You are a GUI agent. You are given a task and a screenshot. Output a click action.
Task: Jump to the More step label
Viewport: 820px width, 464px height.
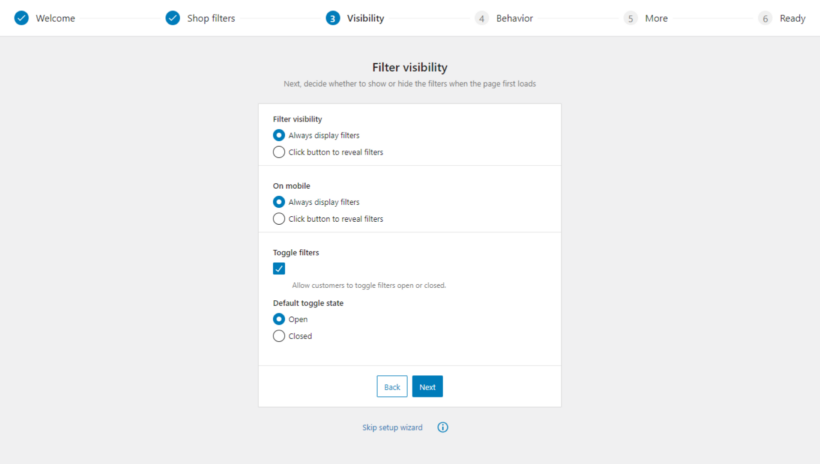click(656, 18)
